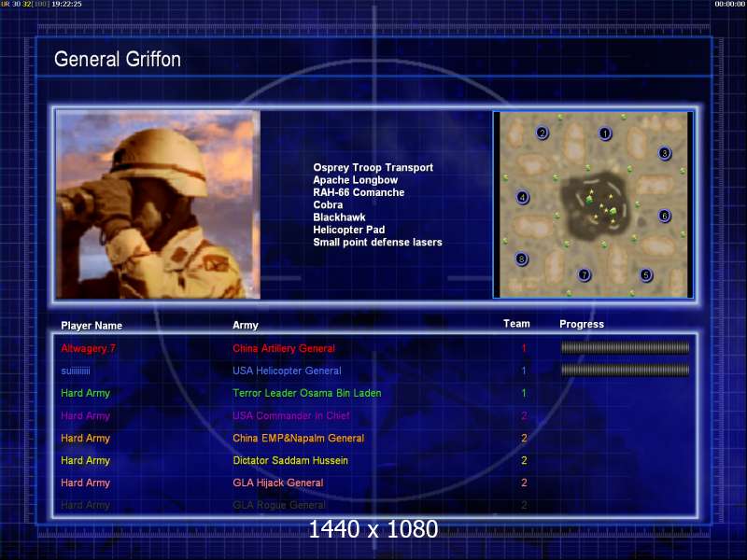This screenshot has width=747, height=560.
Task: Click Hard Army name beside Dictator Saddam
Action: (x=85, y=460)
